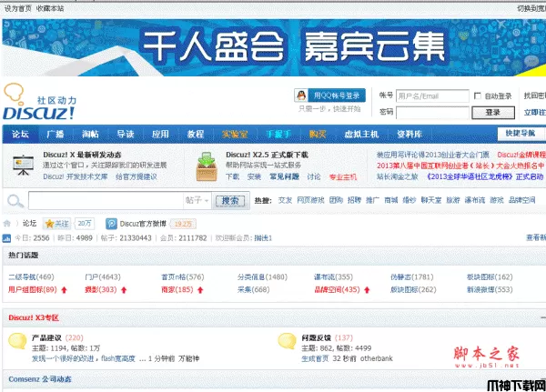The height and width of the screenshot is (392, 546).
Task: Click the QQ account login button
Action: click(x=329, y=95)
